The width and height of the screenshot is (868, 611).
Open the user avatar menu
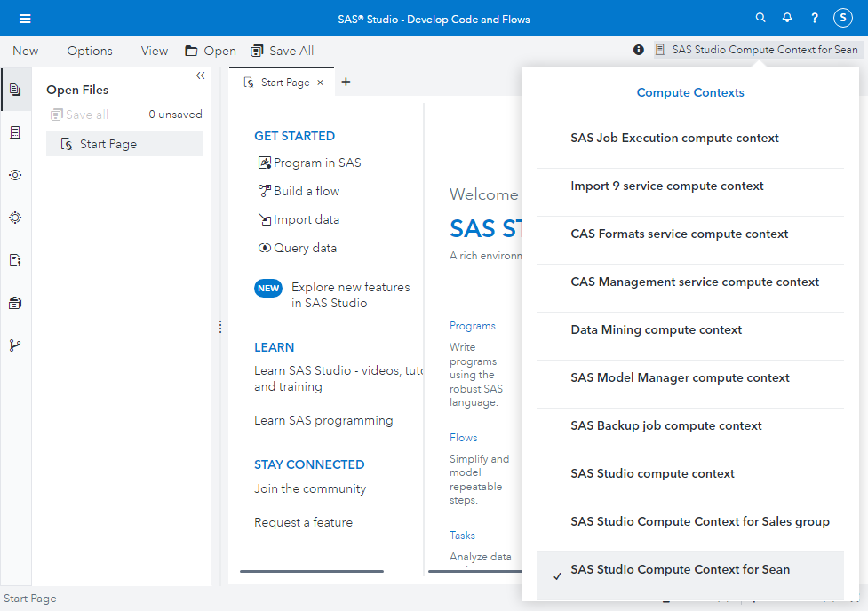(x=842, y=17)
